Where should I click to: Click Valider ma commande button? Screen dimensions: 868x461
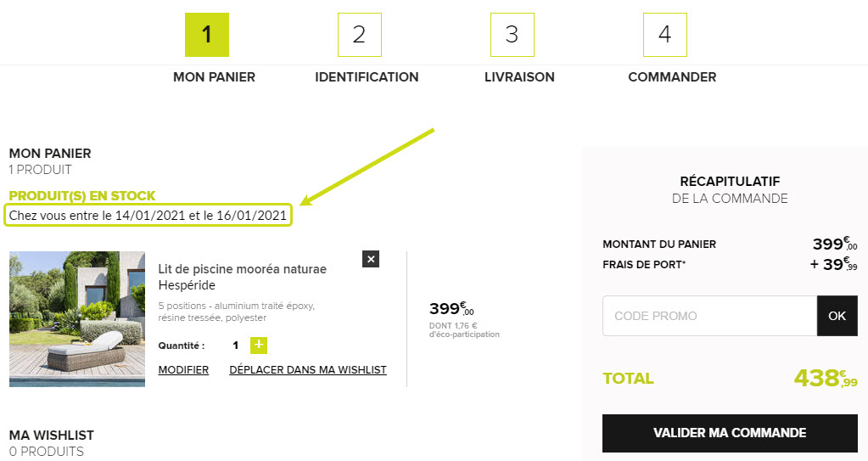click(x=730, y=433)
